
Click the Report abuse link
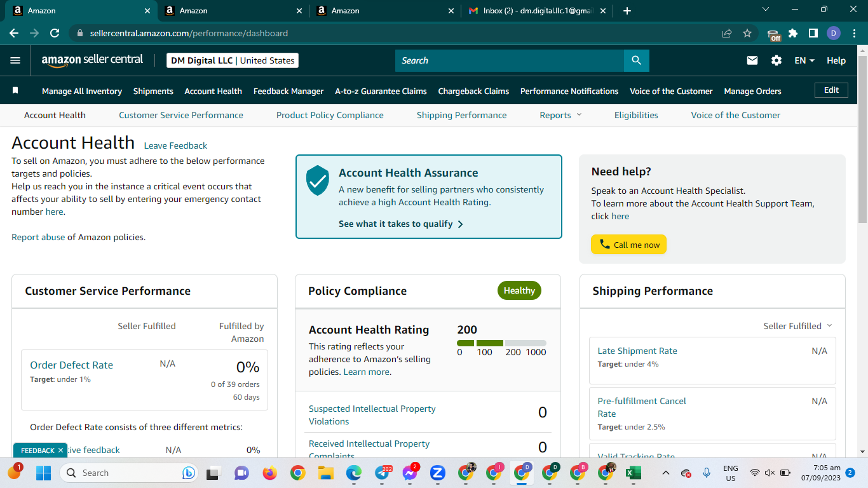click(x=38, y=237)
